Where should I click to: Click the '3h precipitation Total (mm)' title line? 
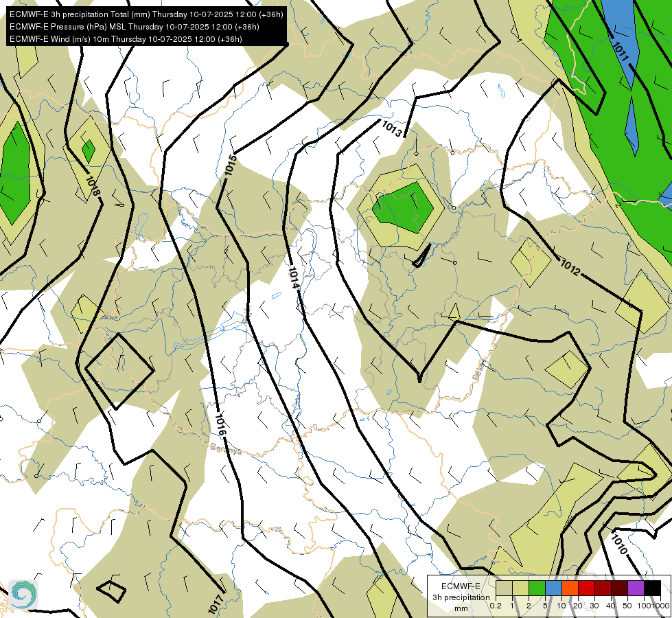(x=146, y=14)
